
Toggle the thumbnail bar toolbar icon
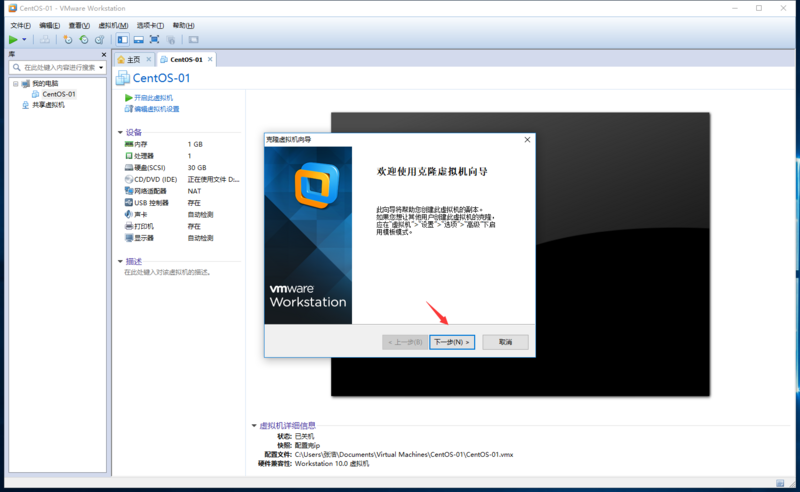coord(138,39)
